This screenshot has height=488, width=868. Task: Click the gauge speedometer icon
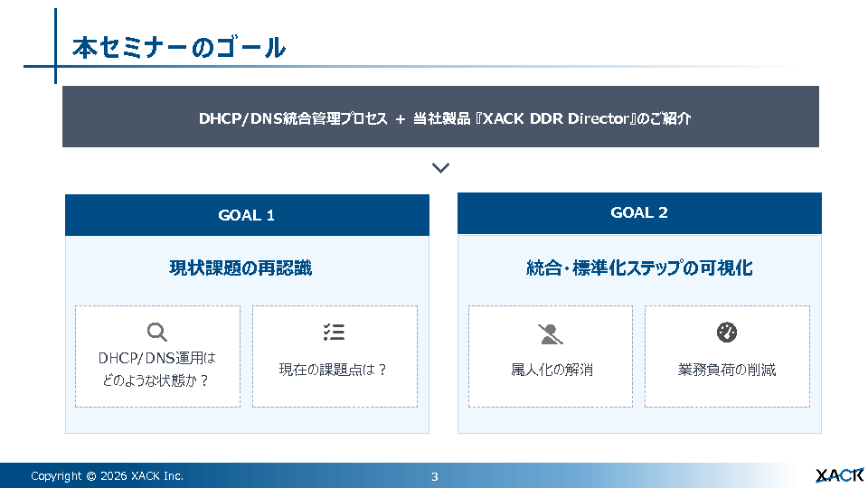(x=726, y=332)
